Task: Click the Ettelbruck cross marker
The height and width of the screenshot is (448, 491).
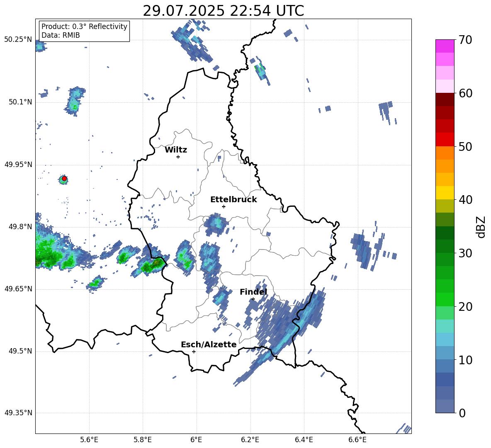Action: (x=224, y=206)
